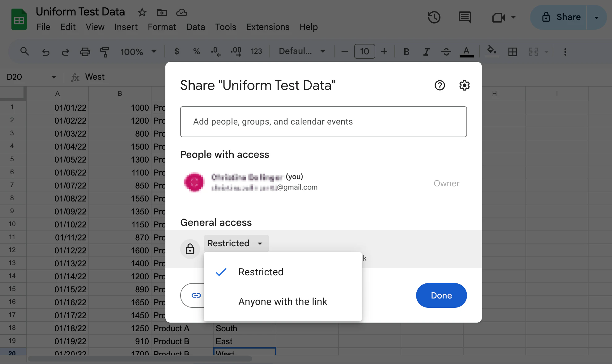Viewport: 612px width, 364px height.
Task: Expand the camera options arrow
Action: coord(513,17)
